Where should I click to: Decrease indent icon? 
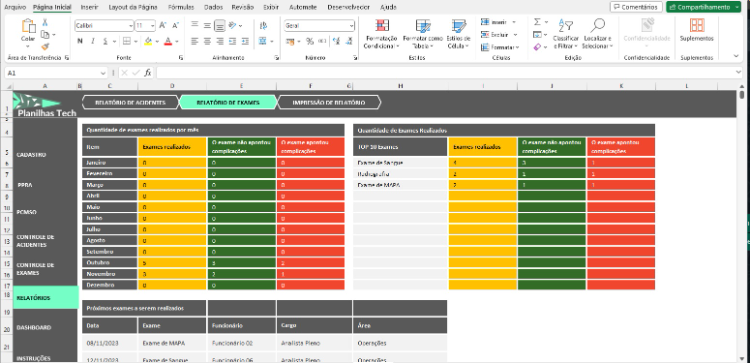pyautogui.click(x=232, y=42)
